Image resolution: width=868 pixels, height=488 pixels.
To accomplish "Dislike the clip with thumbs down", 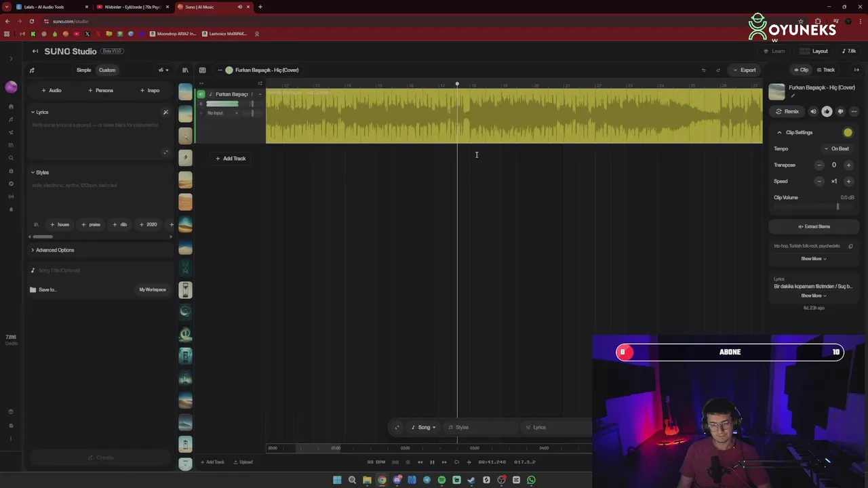I will (x=840, y=111).
